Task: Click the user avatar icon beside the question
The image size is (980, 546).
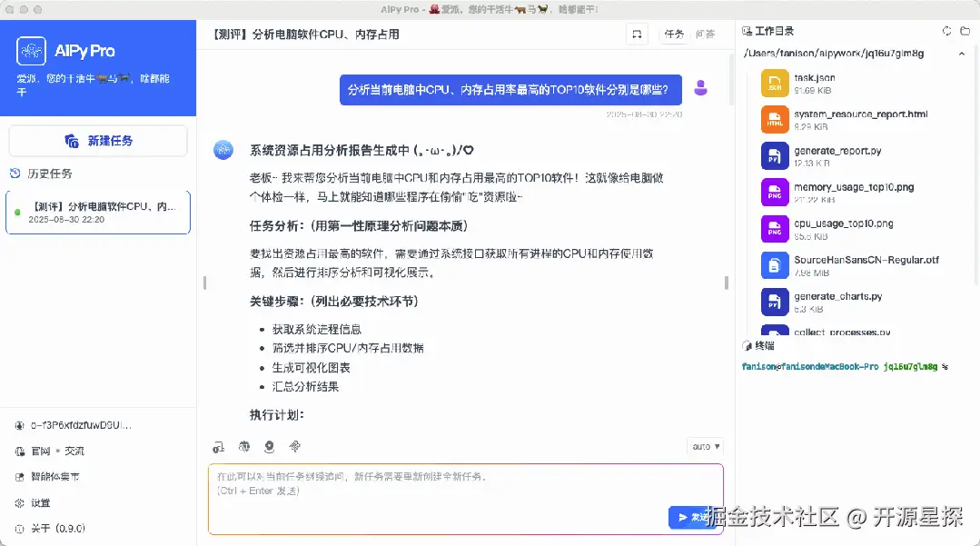Action: point(700,88)
